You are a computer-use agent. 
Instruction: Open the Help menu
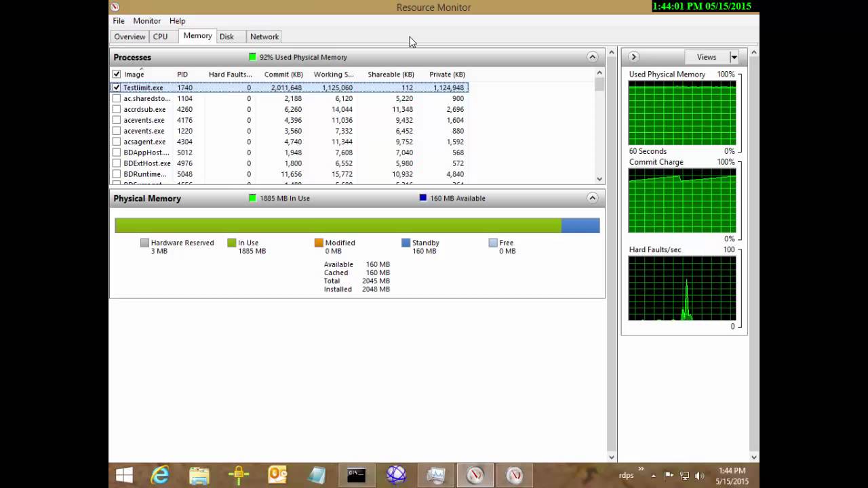pyautogui.click(x=177, y=21)
